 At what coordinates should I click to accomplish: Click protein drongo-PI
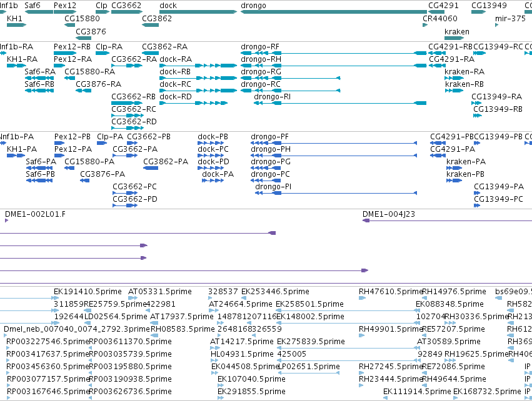point(273,187)
